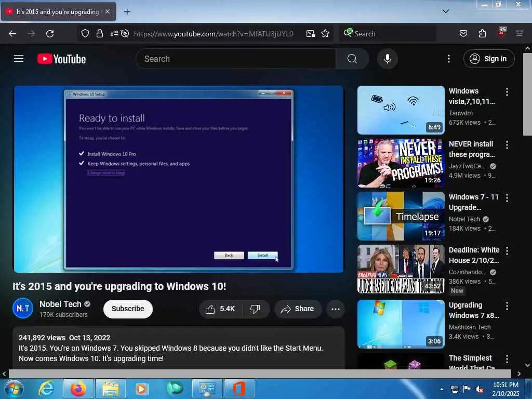Click the page vertical scrollbar thumb
The image size is (532, 399).
528,95
